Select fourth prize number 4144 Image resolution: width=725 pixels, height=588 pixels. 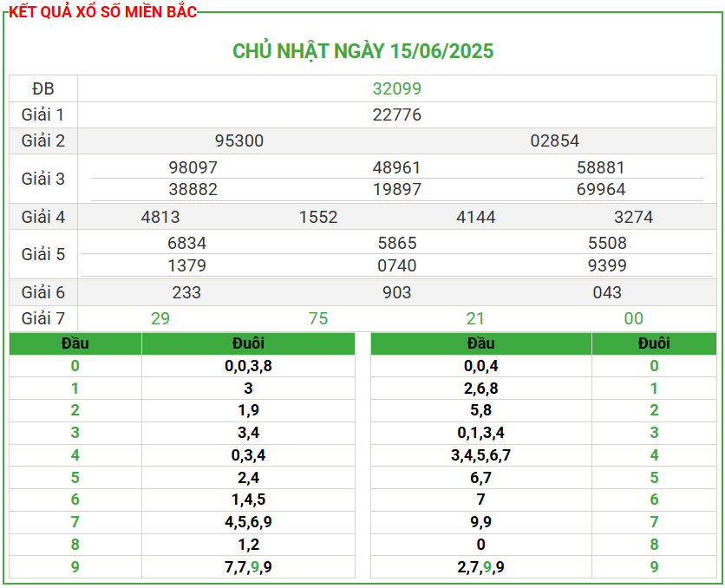(475, 217)
